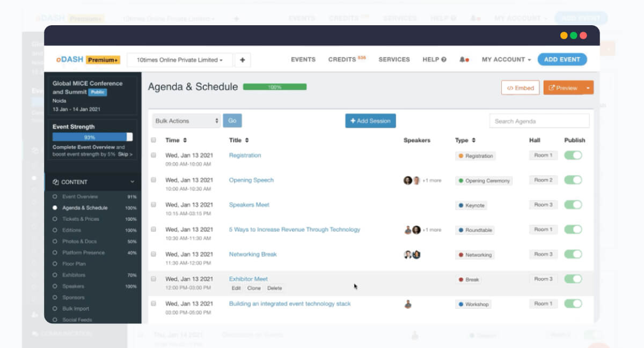Image resolution: width=644 pixels, height=348 pixels.
Task: Click the plus icon beside organization selector
Action: [x=242, y=60]
